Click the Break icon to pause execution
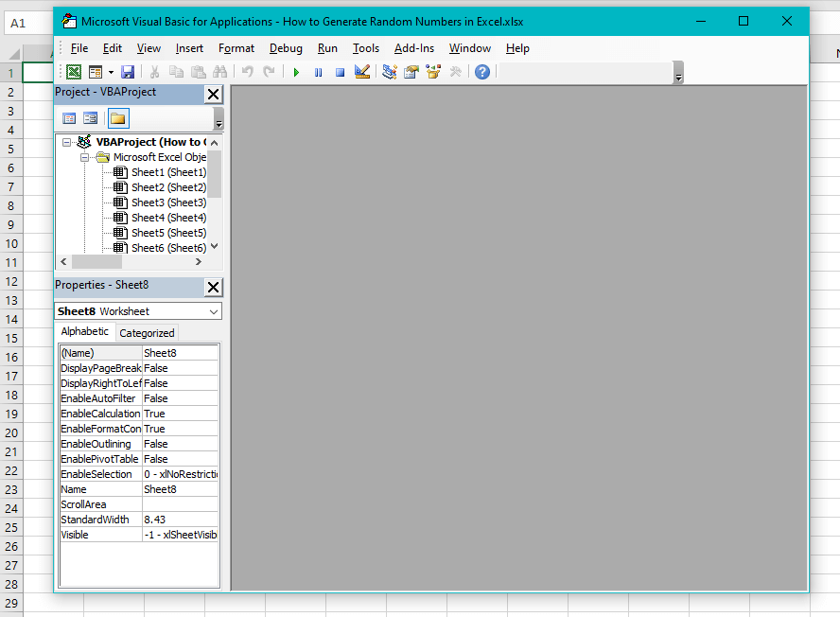The image size is (840, 617). click(318, 71)
